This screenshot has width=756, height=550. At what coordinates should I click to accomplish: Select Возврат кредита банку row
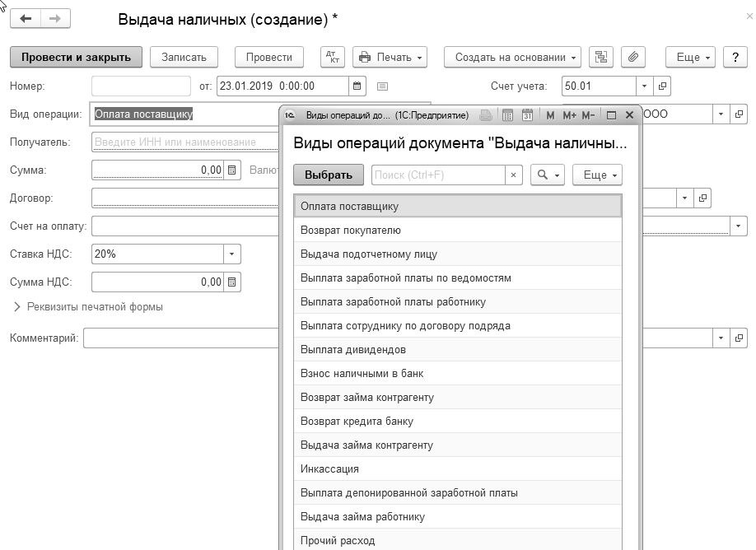coord(458,422)
